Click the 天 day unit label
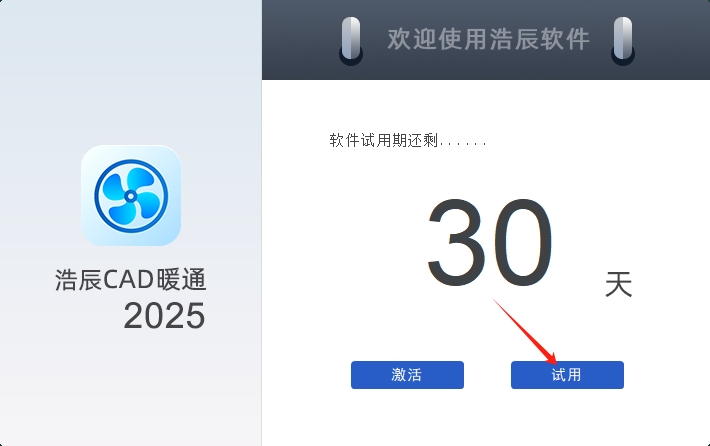The width and height of the screenshot is (710, 446). click(x=619, y=284)
